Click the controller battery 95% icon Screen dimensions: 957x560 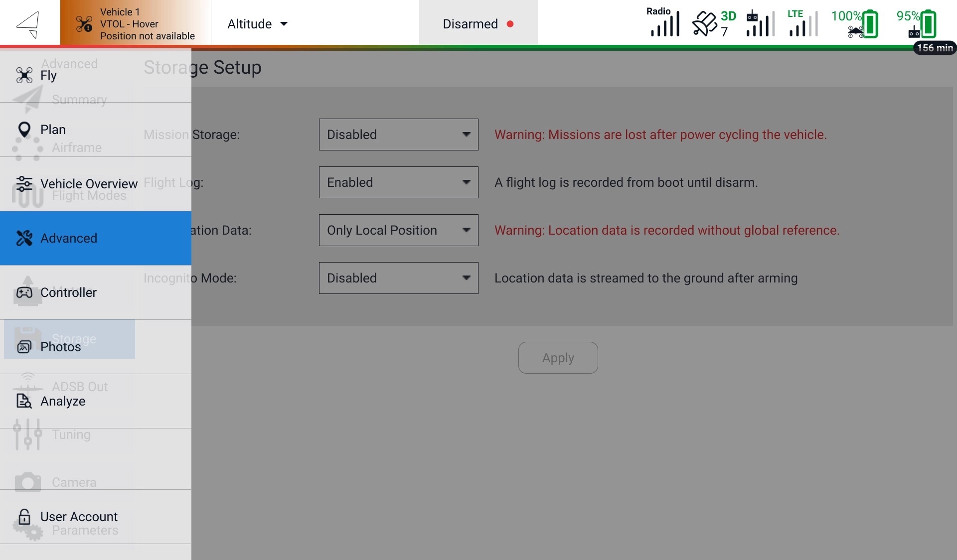(x=917, y=23)
